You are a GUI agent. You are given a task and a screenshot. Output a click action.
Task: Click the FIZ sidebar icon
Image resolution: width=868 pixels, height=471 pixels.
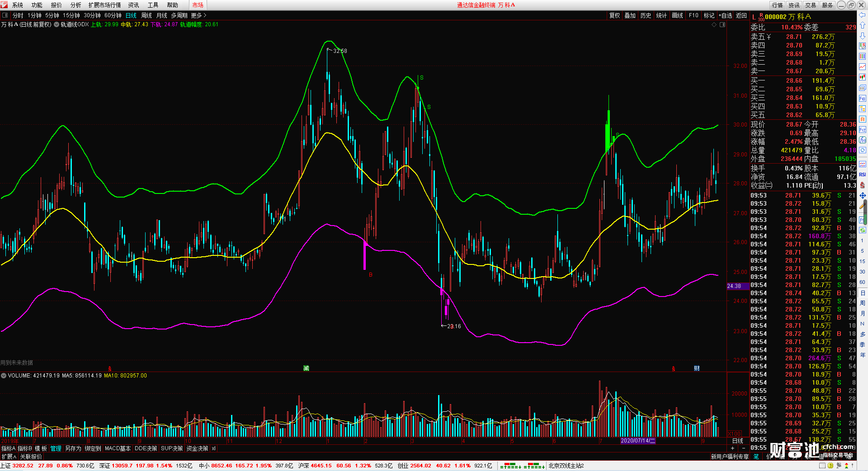(863, 130)
